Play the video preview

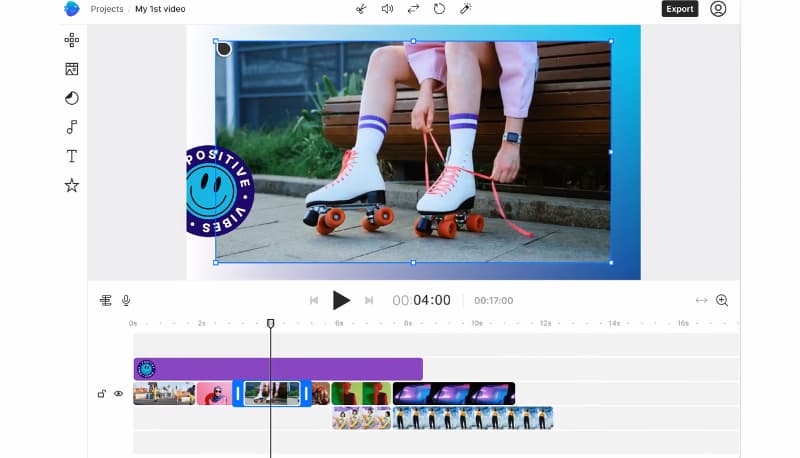(341, 300)
